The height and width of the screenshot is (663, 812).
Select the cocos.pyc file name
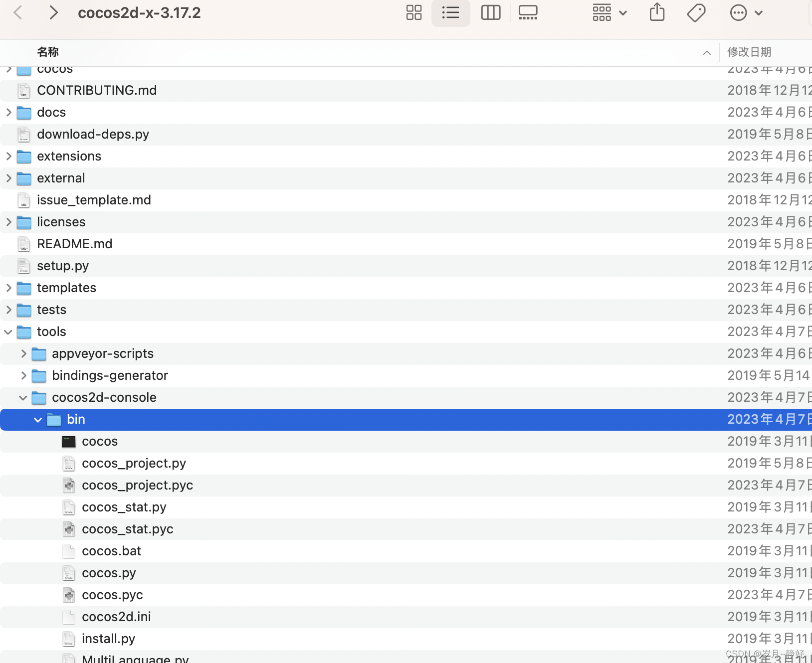[x=113, y=595]
